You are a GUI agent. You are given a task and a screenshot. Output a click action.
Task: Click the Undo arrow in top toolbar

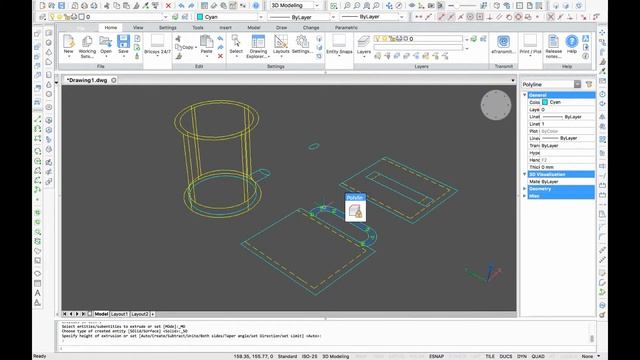(x=182, y=6)
